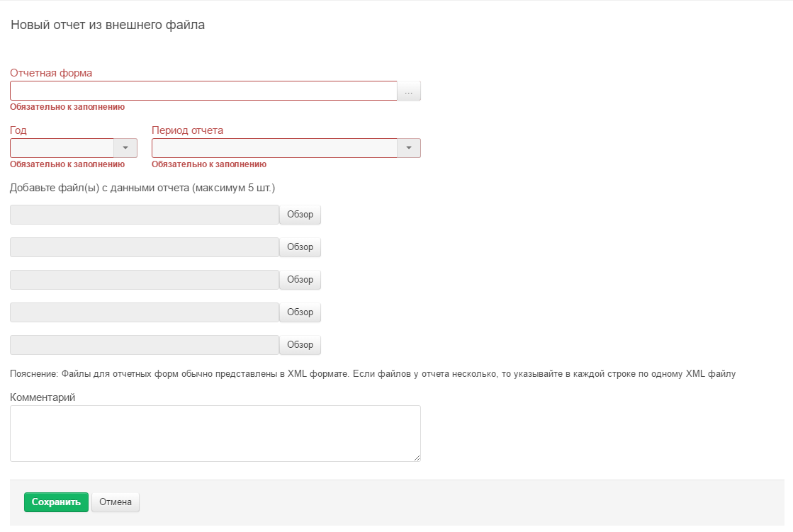The height and width of the screenshot is (532, 793).
Task: Click the Период отчета combo box field
Action: click(x=274, y=148)
